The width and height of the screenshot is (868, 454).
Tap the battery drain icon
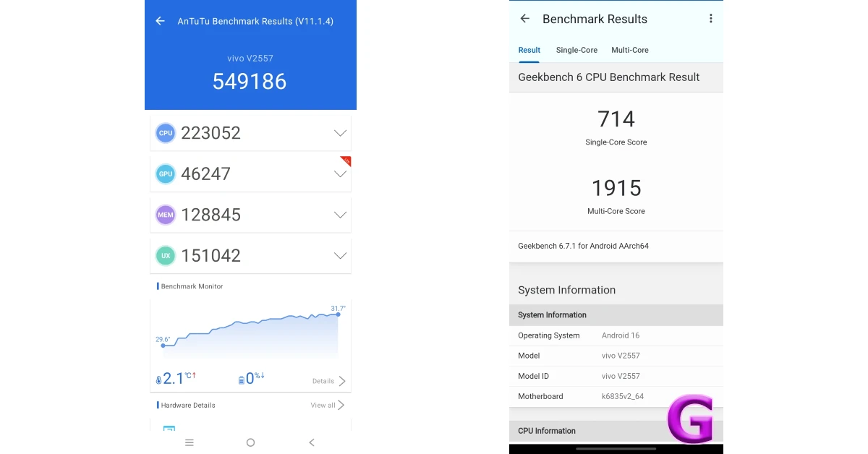point(242,380)
